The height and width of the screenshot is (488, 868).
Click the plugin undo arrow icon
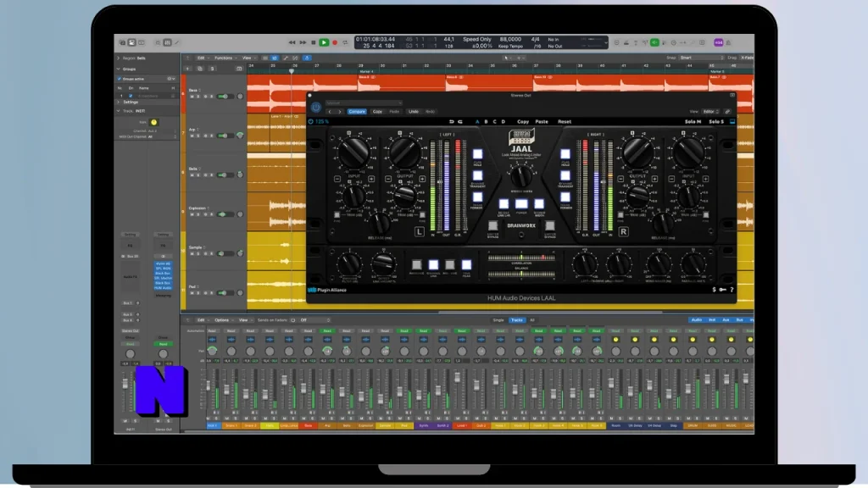tap(451, 122)
